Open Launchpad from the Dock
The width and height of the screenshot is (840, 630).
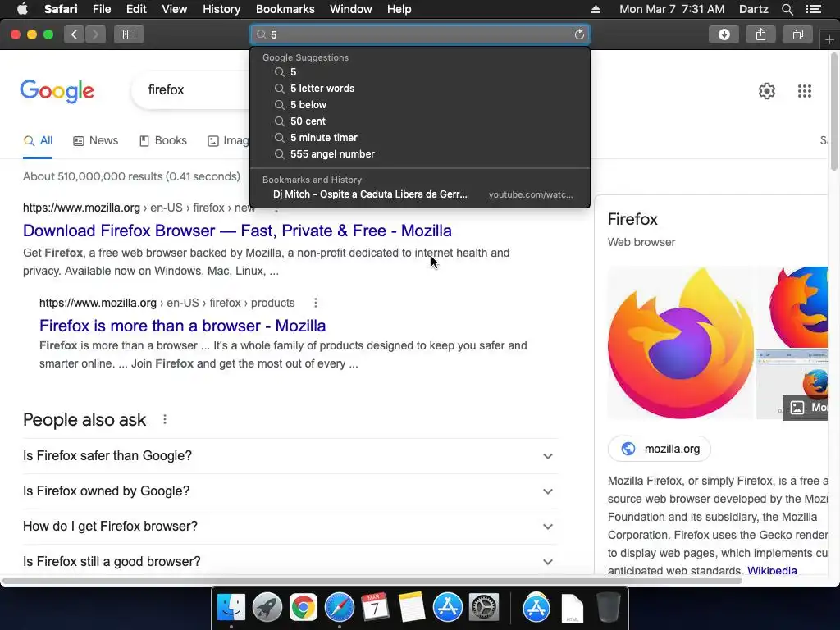[x=267, y=607]
